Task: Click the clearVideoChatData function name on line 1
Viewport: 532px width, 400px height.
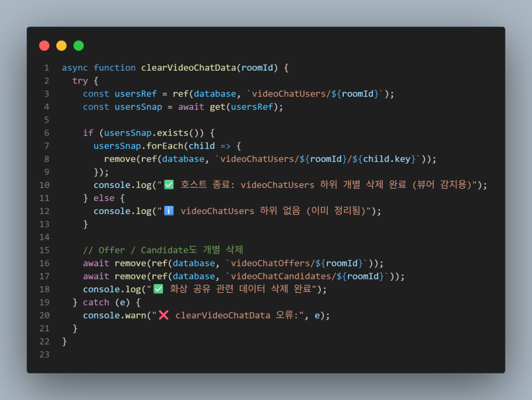Action: pyautogui.click(x=188, y=68)
